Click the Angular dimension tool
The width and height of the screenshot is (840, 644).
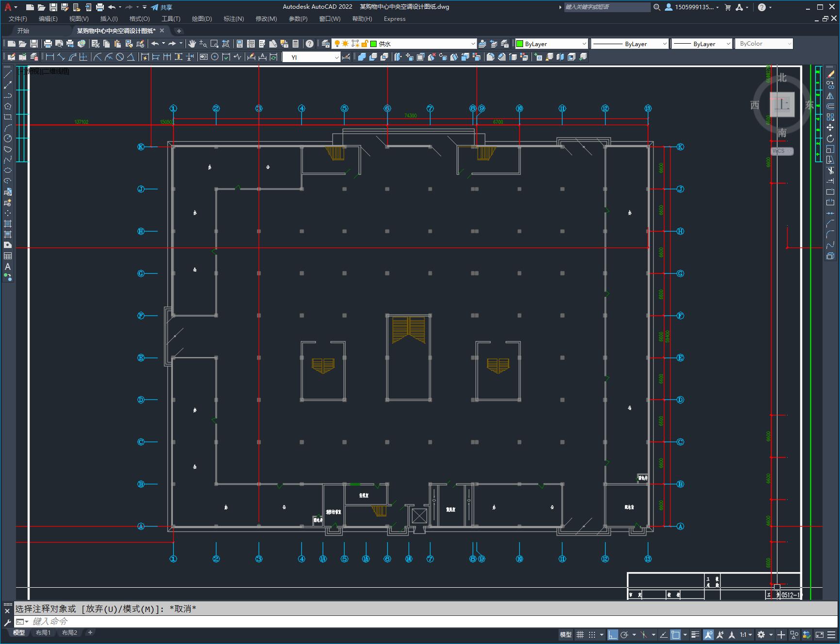tap(131, 57)
